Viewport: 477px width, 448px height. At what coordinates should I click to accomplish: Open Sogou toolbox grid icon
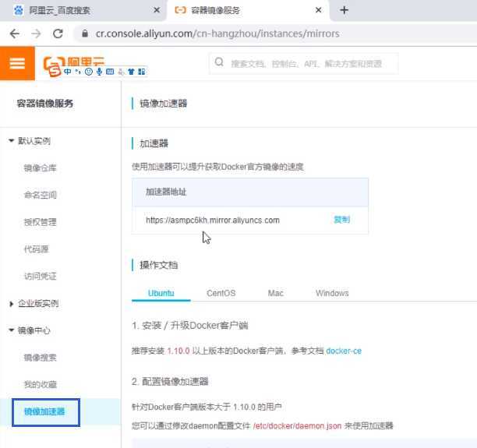(141, 72)
